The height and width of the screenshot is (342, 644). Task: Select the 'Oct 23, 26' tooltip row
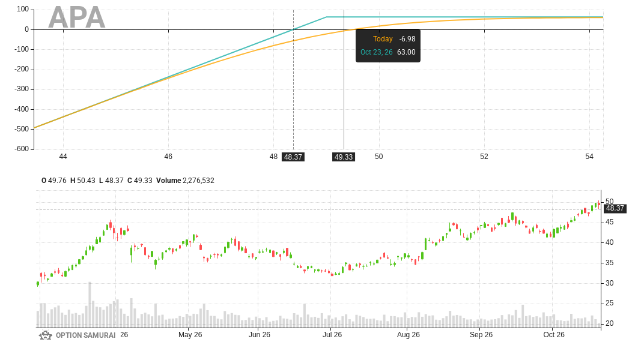(387, 52)
